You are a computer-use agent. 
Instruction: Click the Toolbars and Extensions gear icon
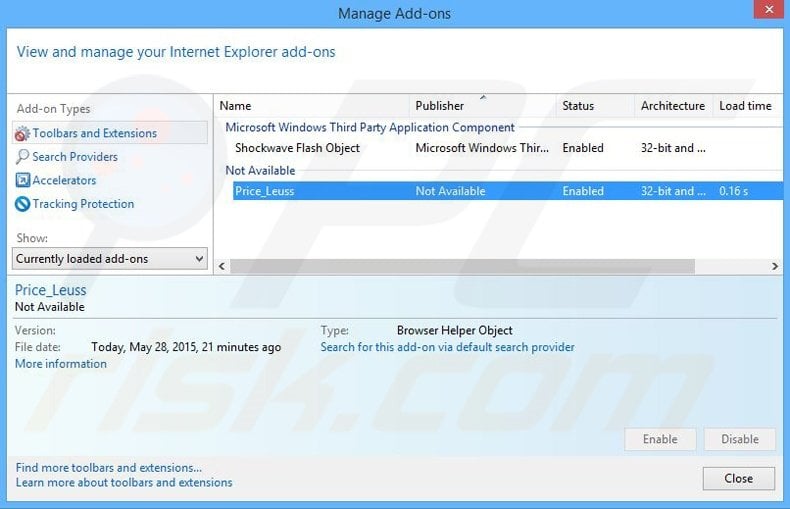[x=22, y=134]
